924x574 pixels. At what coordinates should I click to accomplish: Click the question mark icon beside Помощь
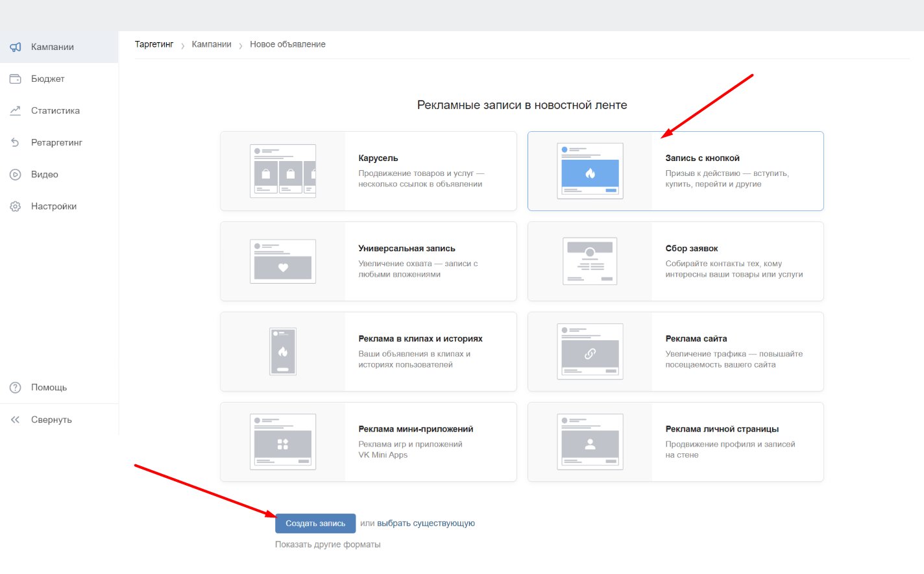[16, 388]
